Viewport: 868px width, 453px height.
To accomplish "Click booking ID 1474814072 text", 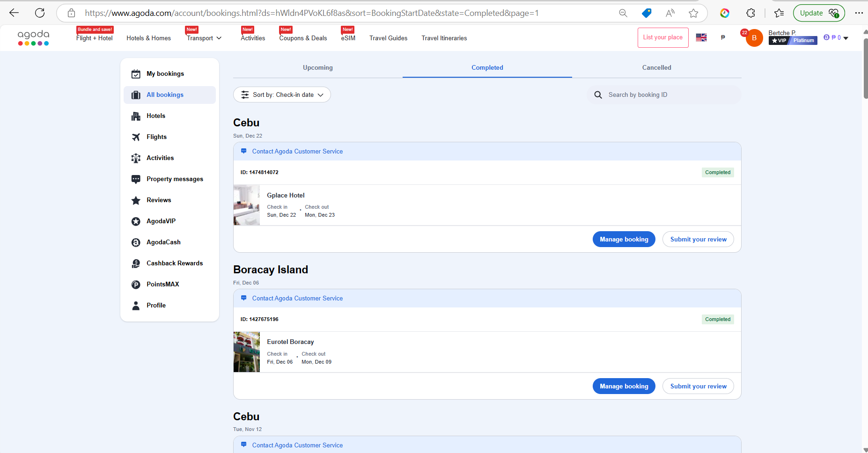I will pos(259,172).
